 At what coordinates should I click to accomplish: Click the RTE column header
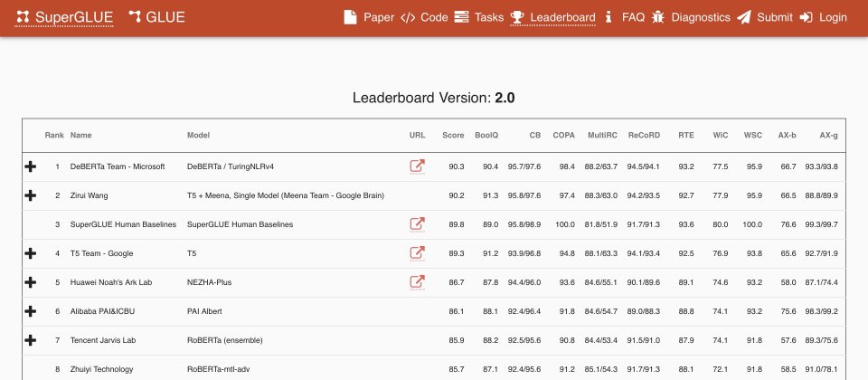[x=686, y=135]
